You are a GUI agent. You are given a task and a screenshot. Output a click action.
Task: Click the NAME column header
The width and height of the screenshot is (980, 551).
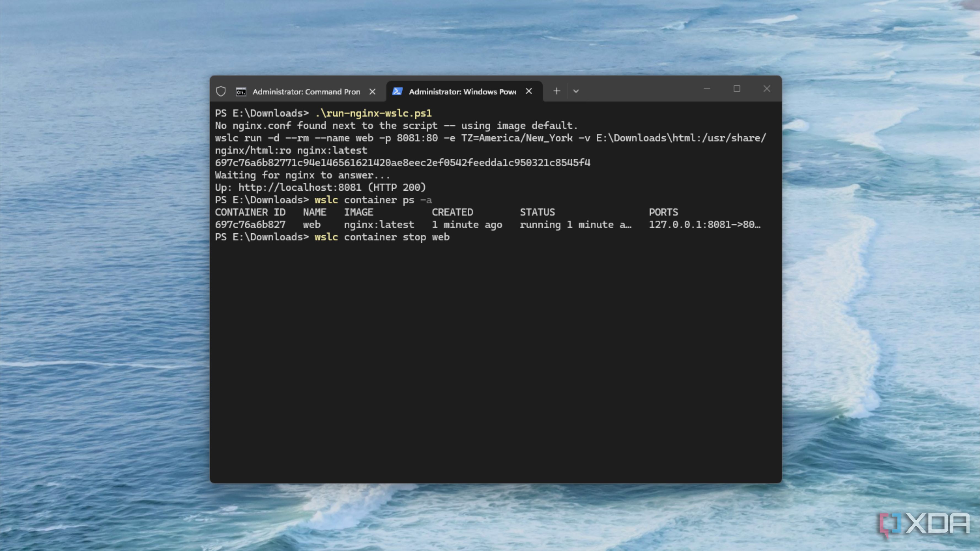315,212
